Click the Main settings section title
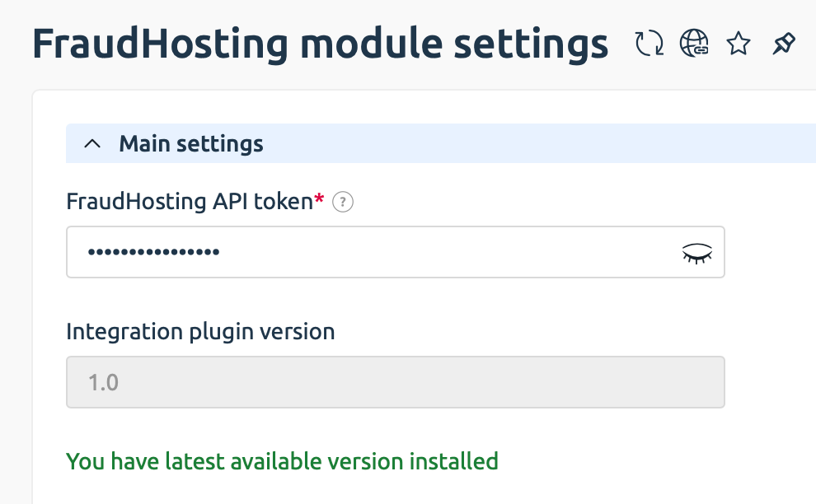This screenshot has height=504, width=816. tap(191, 143)
